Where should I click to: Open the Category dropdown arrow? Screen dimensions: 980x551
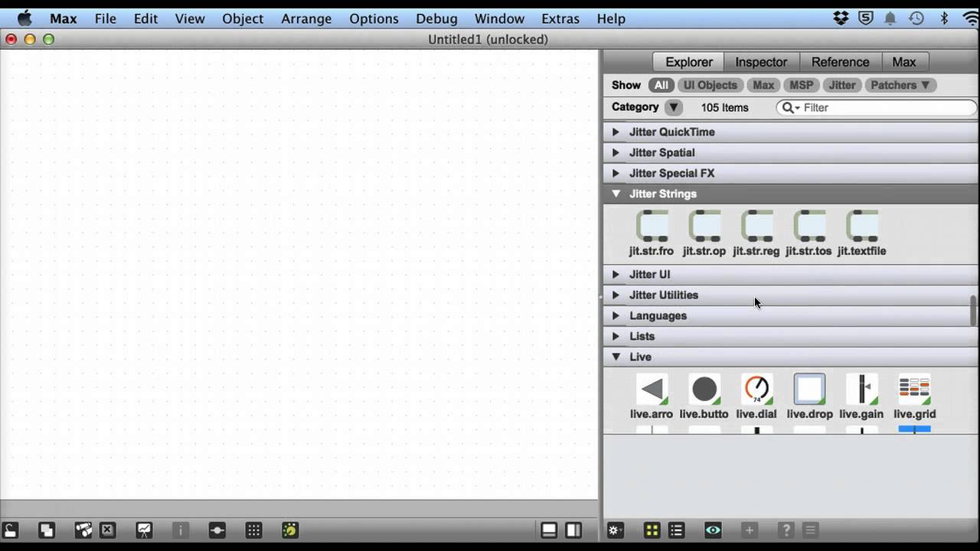(x=673, y=107)
